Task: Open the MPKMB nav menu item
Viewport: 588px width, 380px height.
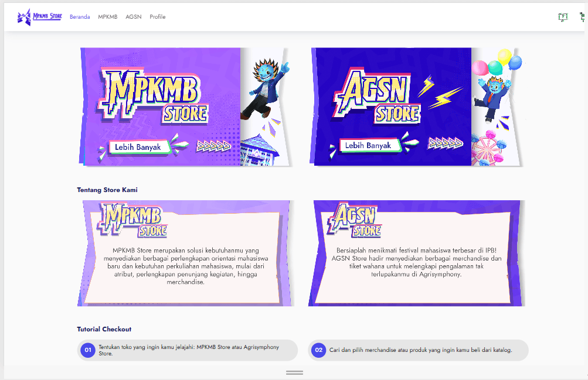Action: (x=108, y=17)
